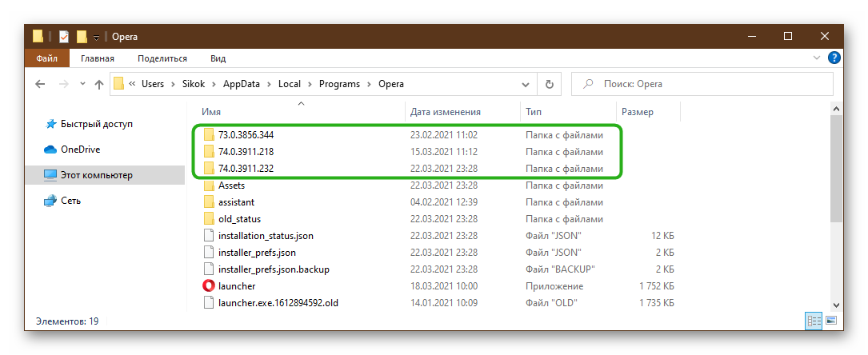Select Сеть in the navigation pane

[71, 201]
